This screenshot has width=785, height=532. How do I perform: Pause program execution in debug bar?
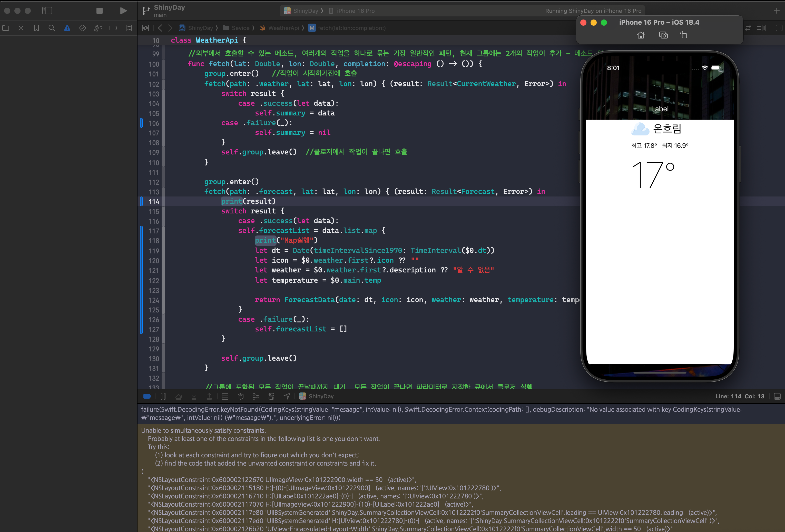pyautogui.click(x=163, y=396)
